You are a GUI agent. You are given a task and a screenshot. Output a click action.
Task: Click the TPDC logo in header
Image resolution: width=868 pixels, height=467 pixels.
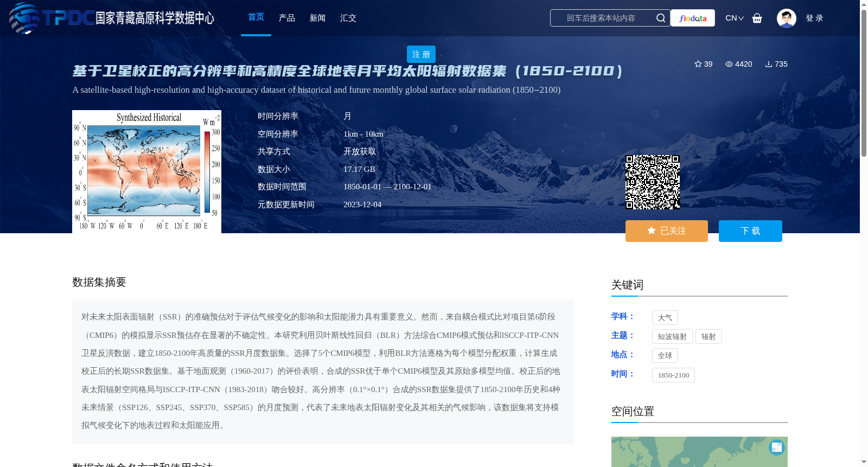112,18
